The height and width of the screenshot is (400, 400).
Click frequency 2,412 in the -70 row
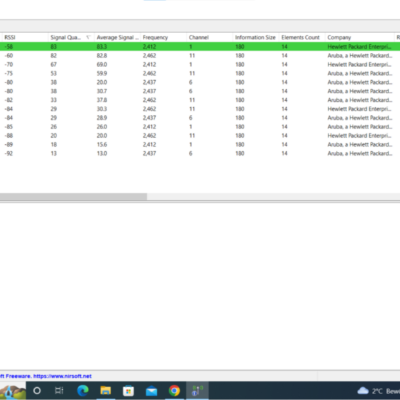point(149,64)
